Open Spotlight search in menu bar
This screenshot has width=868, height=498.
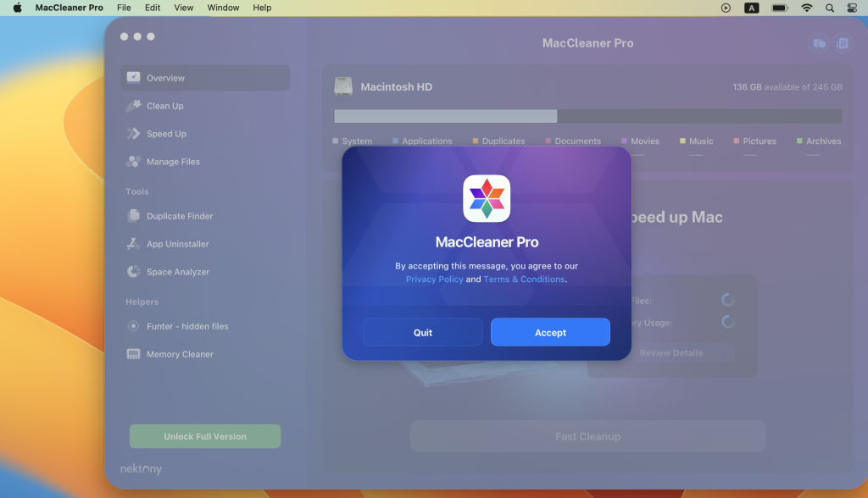click(x=829, y=8)
